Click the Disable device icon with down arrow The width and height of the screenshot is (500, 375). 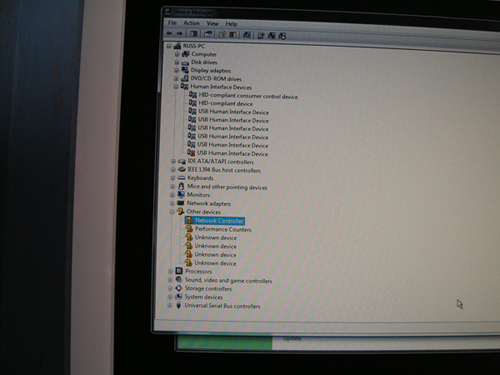pos(282,36)
